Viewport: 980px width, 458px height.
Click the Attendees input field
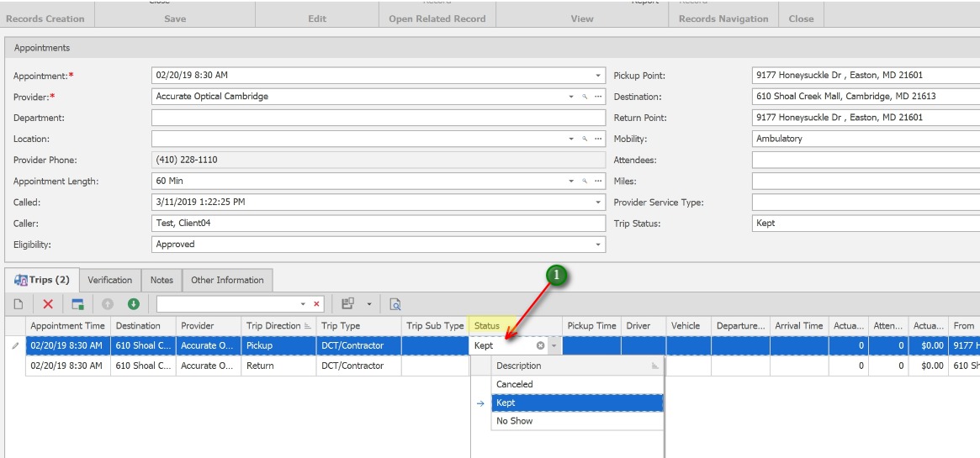click(x=866, y=161)
